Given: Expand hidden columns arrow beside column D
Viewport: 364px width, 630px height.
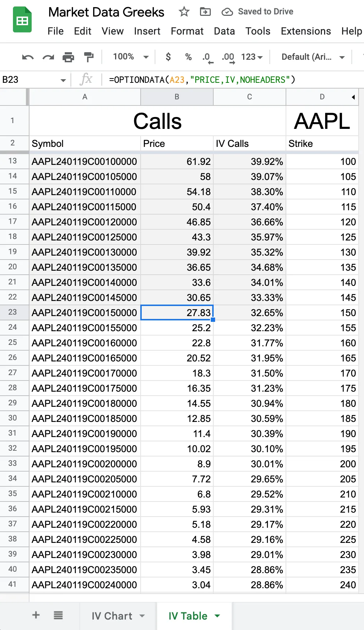Looking at the screenshot, I should [x=353, y=97].
